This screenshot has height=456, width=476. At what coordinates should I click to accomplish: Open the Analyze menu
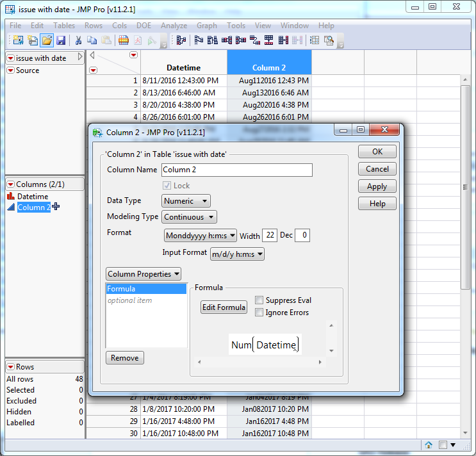pyautogui.click(x=174, y=26)
